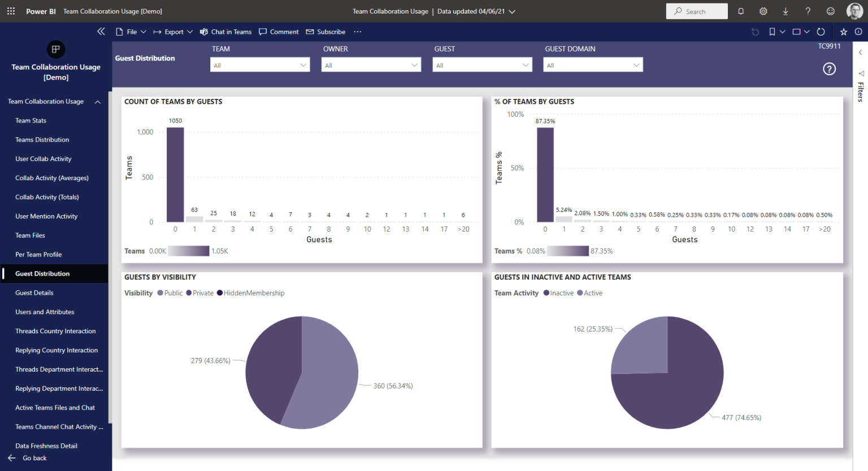Toggle Inactive in the Team Activity legend
The width and height of the screenshot is (868, 471).
coord(558,293)
